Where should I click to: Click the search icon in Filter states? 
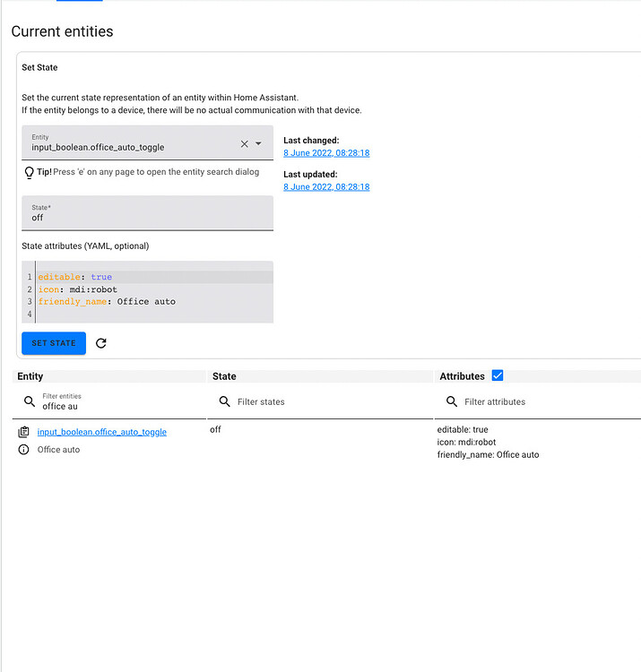pyautogui.click(x=224, y=402)
